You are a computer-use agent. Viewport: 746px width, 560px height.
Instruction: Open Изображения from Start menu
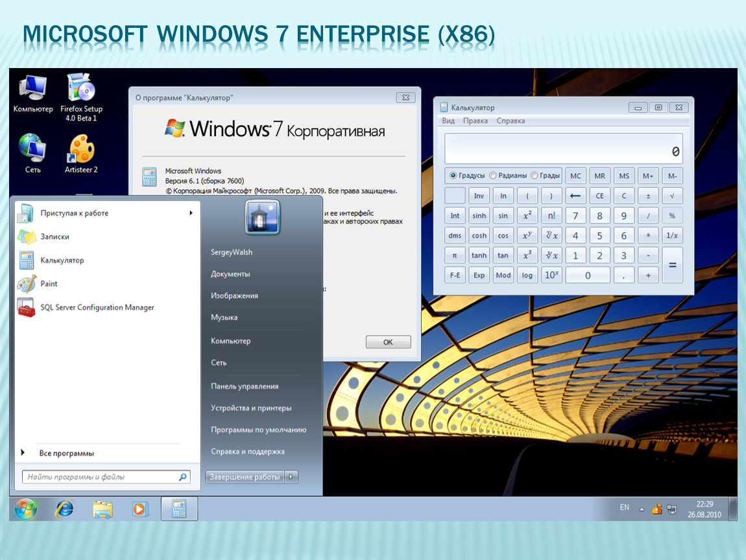pyautogui.click(x=235, y=295)
